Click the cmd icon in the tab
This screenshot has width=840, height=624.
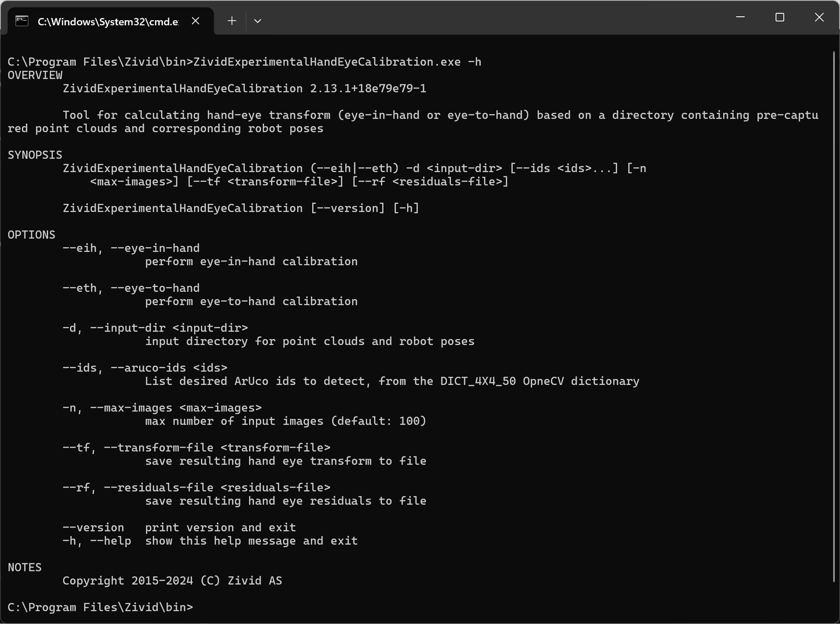click(x=22, y=21)
